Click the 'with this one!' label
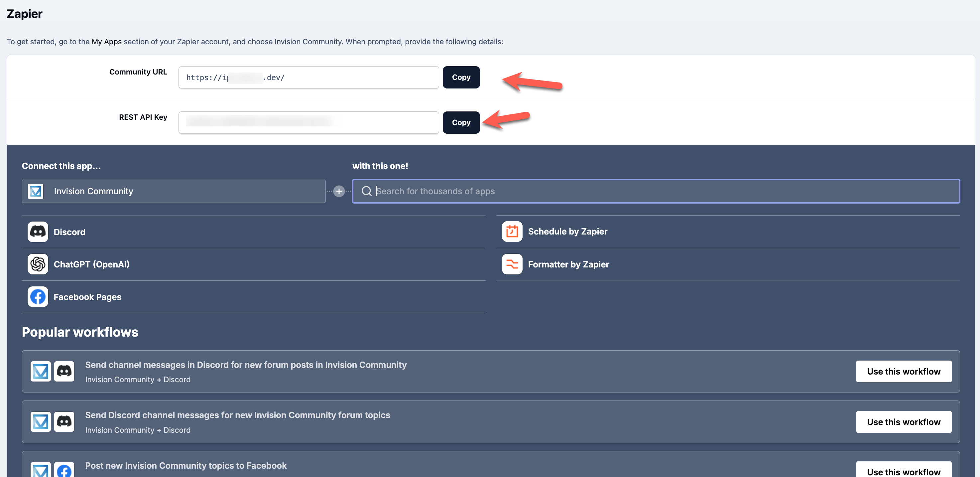980x477 pixels. point(380,166)
